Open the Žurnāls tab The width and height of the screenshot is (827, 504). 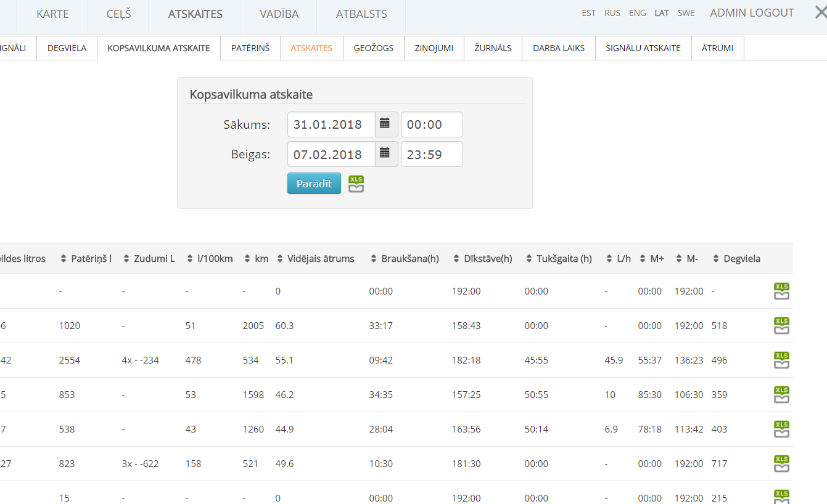(493, 48)
